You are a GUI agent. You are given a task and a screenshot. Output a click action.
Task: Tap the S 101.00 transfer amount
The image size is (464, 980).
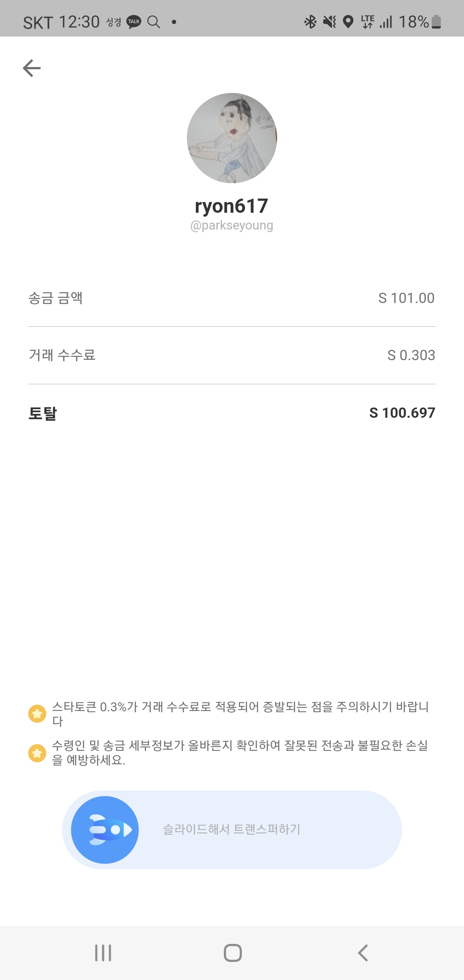click(406, 298)
